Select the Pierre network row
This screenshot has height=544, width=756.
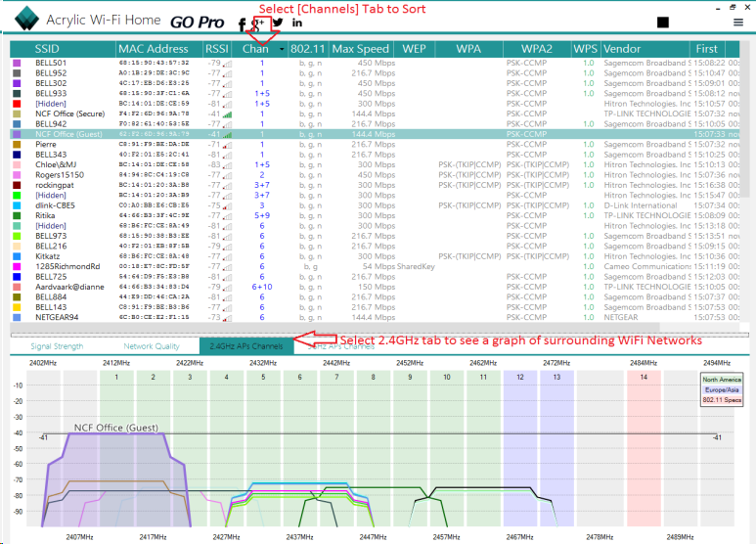click(x=375, y=144)
